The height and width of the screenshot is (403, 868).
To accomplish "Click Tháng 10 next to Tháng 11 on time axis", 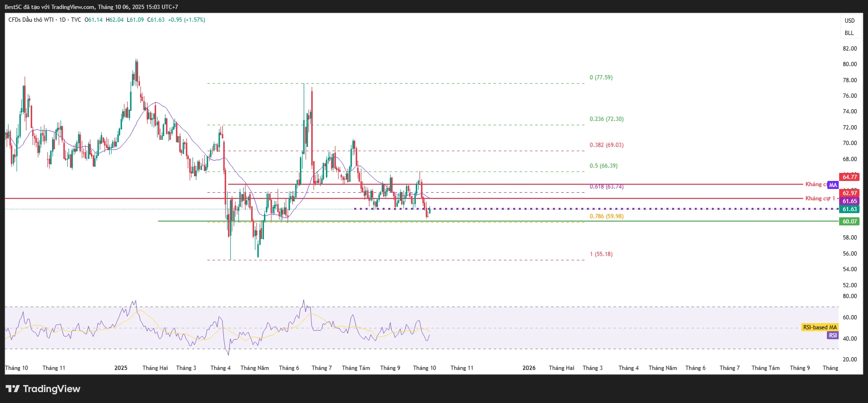I will 424,368.
